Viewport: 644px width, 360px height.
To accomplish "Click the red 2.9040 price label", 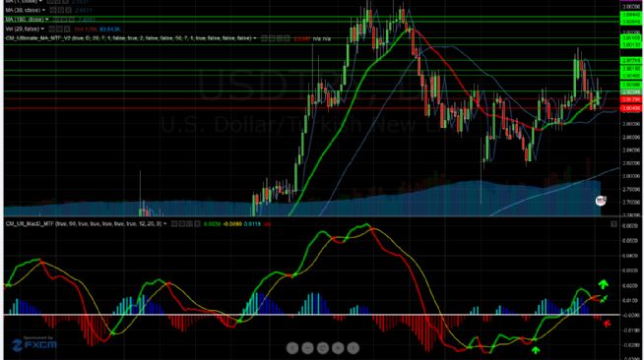I will 631,108.
